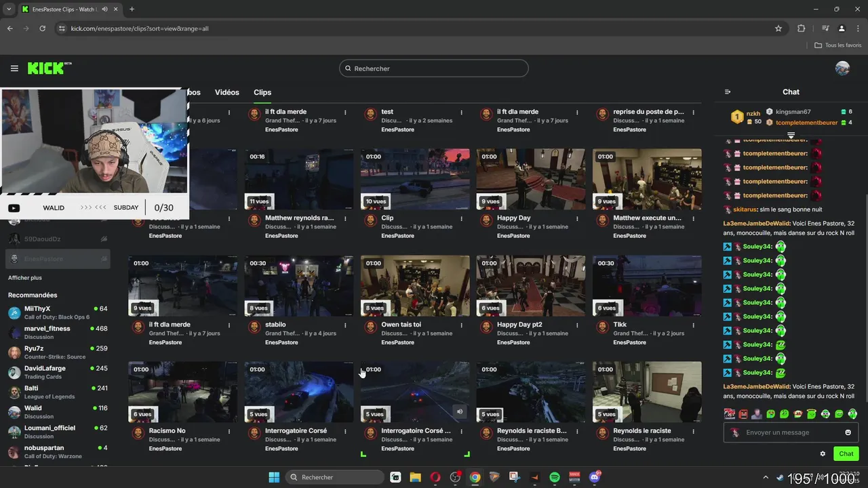868x488 pixels.
Task: Open a new browser tab
Action: click(x=132, y=9)
